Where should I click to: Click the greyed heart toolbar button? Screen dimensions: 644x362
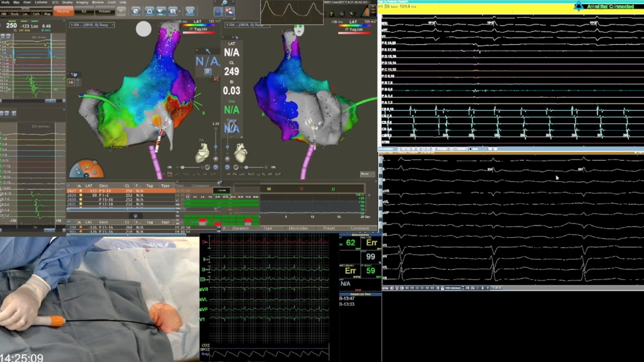[x=121, y=11]
